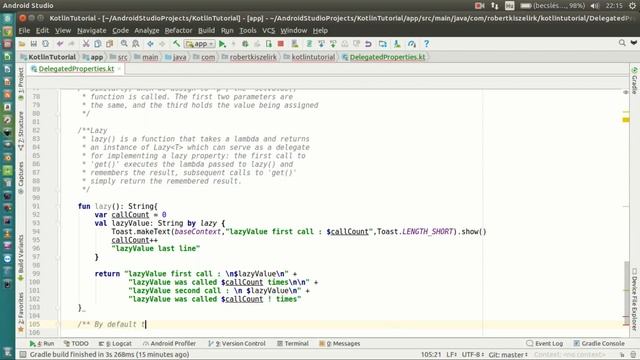
Task: Open the Event Log
Action: tap(544, 344)
